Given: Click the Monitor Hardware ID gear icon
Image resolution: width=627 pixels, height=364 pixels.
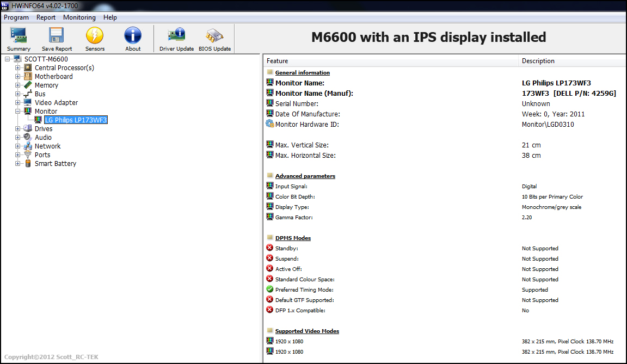Looking at the screenshot, I should pyautogui.click(x=270, y=124).
